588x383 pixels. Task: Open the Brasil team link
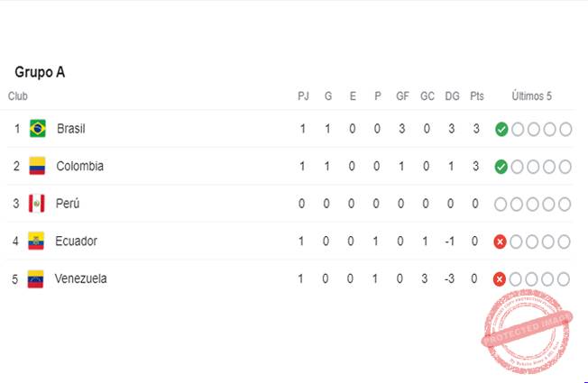point(71,129)
